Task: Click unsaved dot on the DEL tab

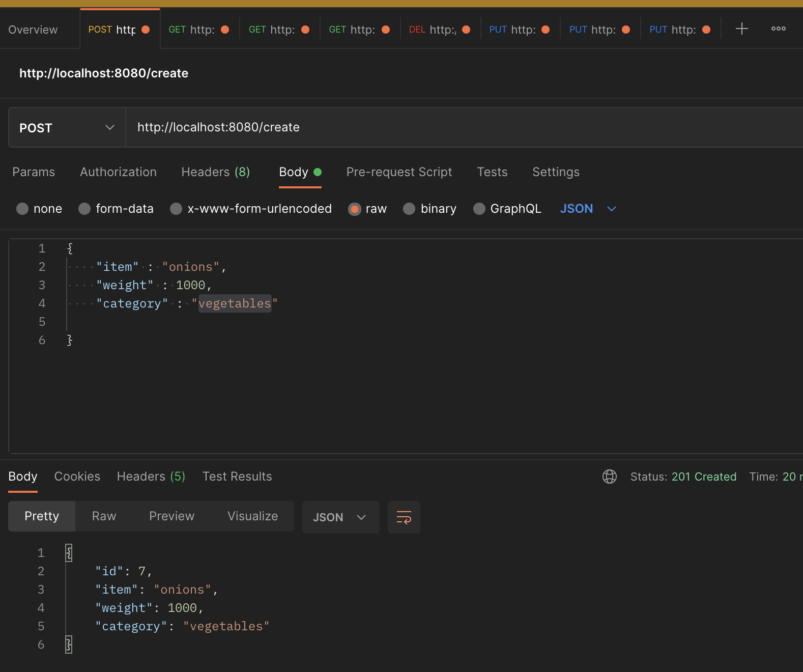Action: pos(466,30)
